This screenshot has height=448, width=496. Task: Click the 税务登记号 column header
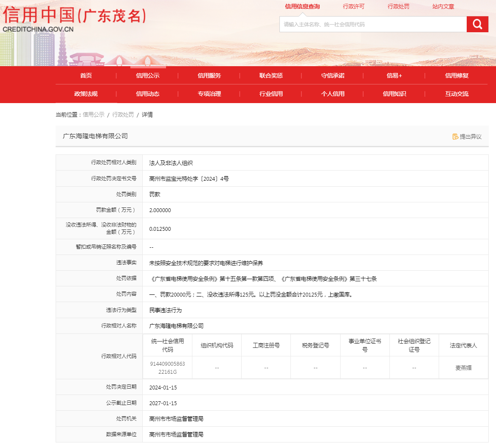pyautogui.click(x=316, y=346)
